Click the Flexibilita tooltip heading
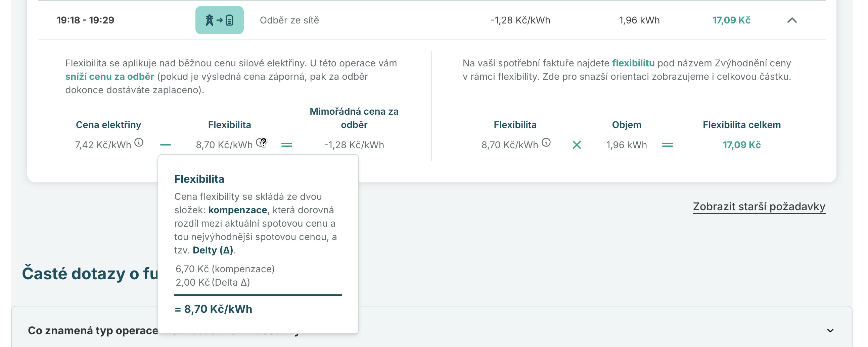 [199, 179]
